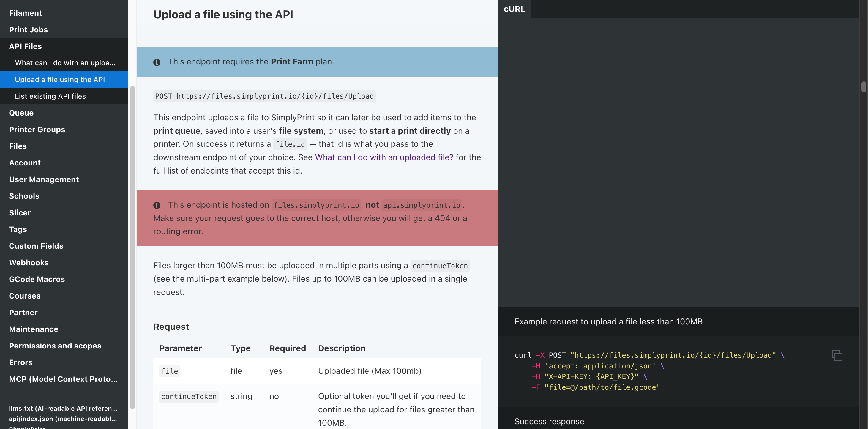Click the 'api.simplyprint.io' code in warning
868x429 pixels.
pyautogui.click(x=422, y=205)
